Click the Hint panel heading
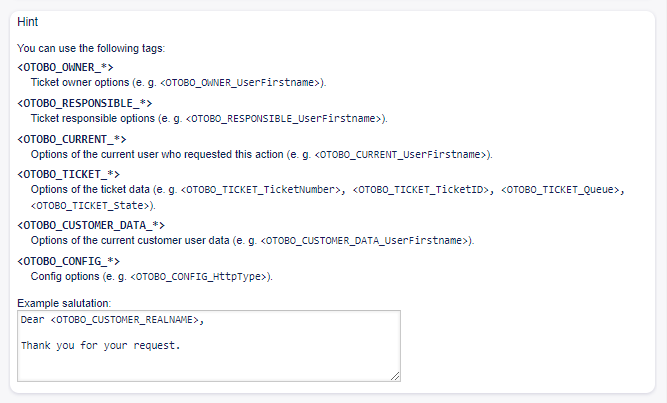667x403 pixels. tap(28, 21)
